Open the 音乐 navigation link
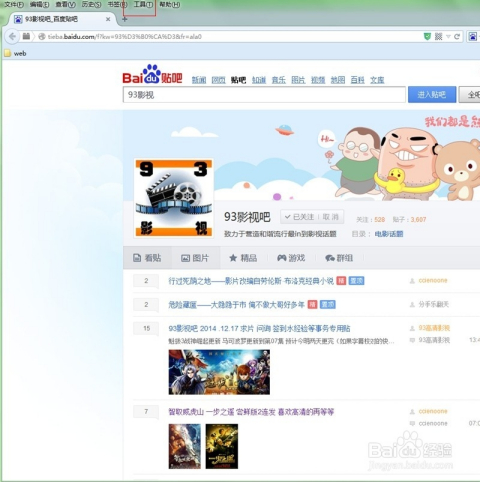480x482 pixels. (x=279, y=80)
